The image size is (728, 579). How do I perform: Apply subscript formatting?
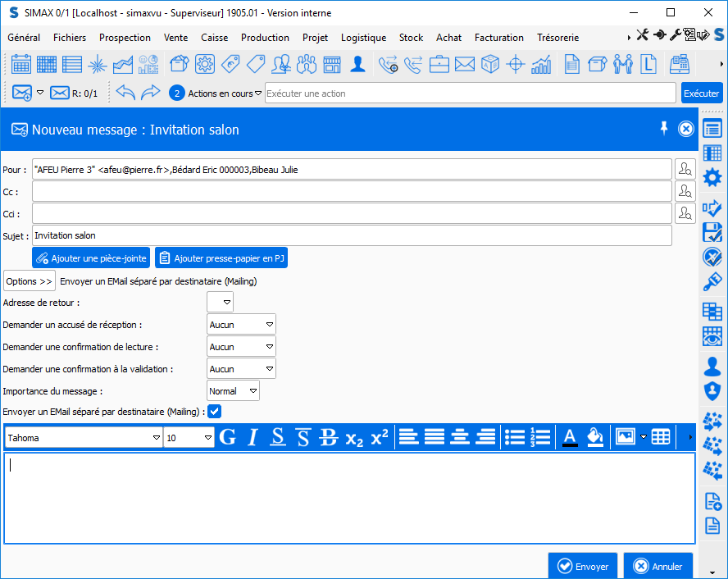pyautogui.click(x=354, y=437)
